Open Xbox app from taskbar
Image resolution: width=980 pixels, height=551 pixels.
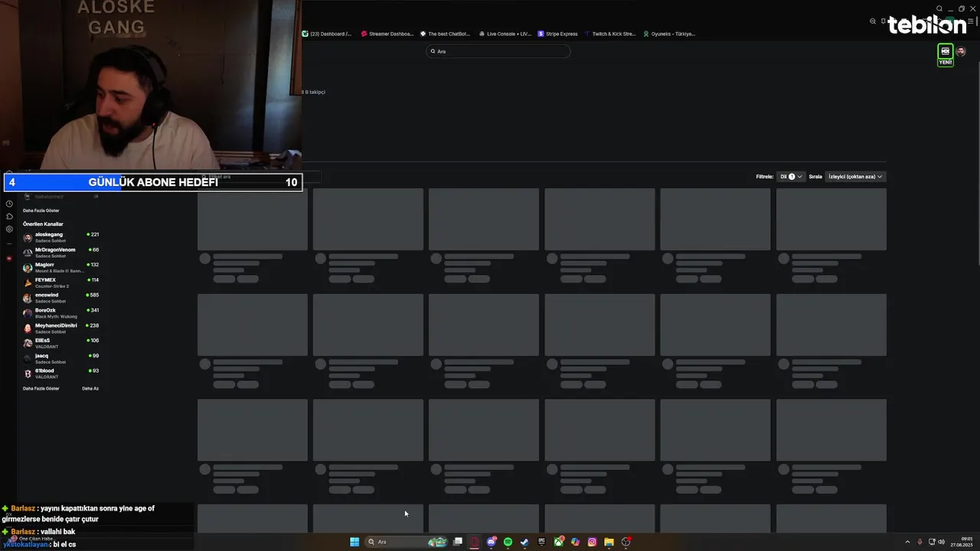(x=559, y=542)
